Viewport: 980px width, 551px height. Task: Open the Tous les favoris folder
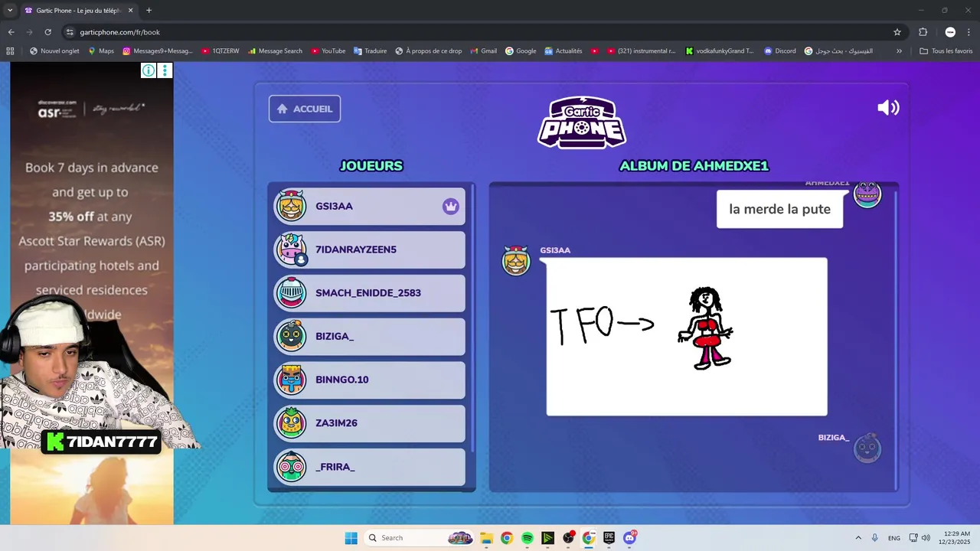pyautogui.click(x=946, y=51)
